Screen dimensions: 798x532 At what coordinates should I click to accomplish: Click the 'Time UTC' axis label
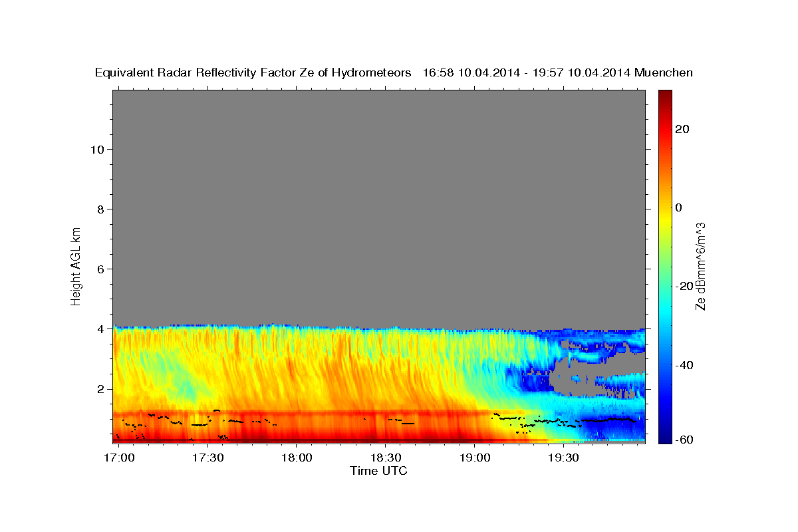(378, 471)
